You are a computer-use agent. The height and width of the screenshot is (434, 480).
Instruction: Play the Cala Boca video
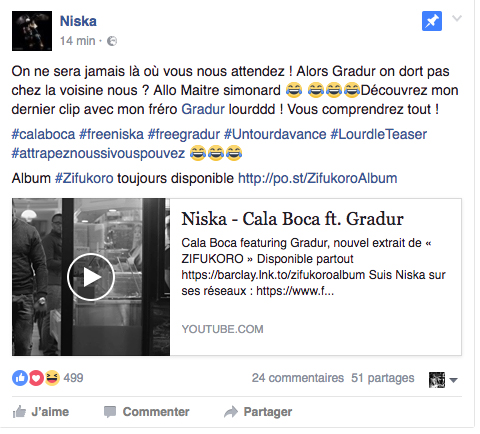pos(91,277)
